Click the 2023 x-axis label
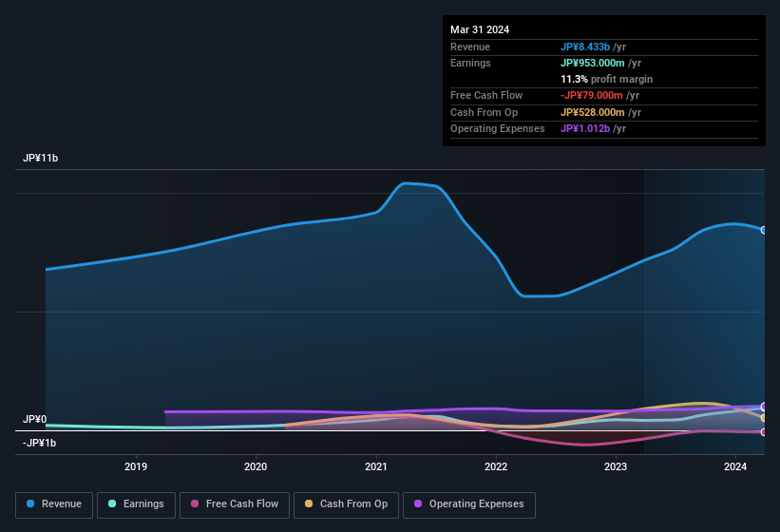780x532 pixels. pyautogui.click(x=616, y=466)
